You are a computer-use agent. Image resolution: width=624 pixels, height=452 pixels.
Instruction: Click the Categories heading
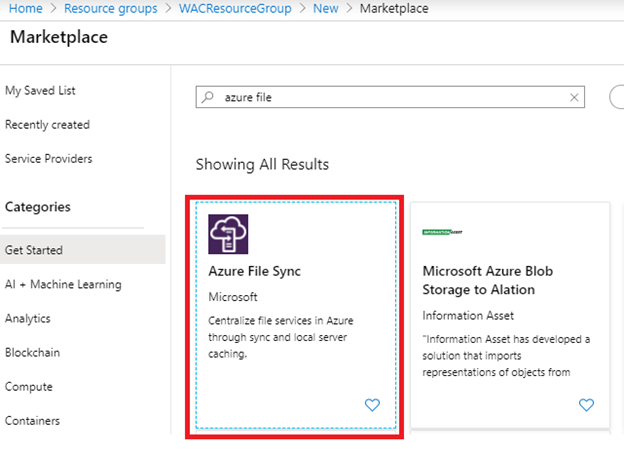point(38,207)
